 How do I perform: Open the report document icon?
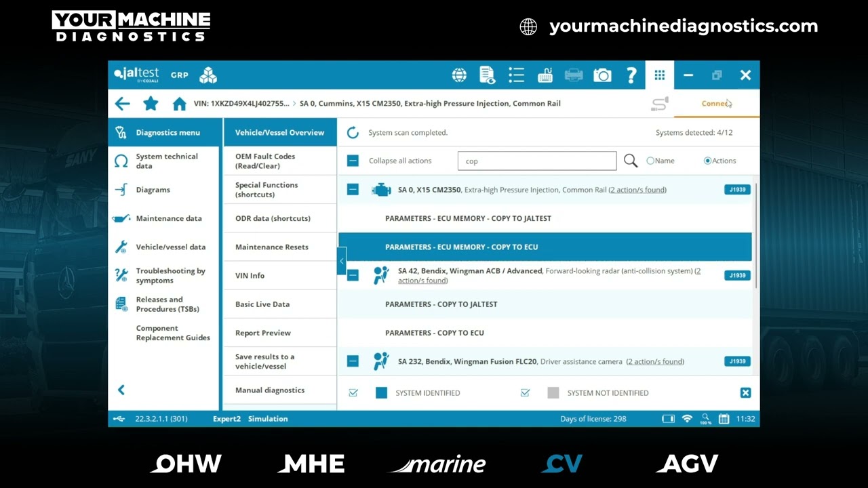click(x=488, y=75)
